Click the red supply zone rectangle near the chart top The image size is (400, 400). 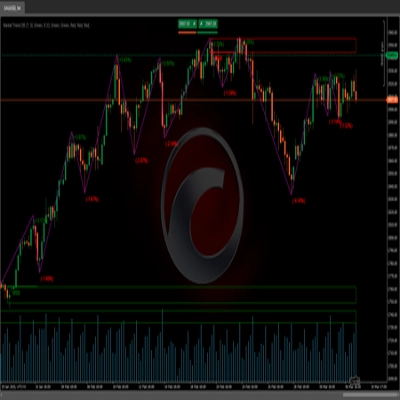coord(283,46)
